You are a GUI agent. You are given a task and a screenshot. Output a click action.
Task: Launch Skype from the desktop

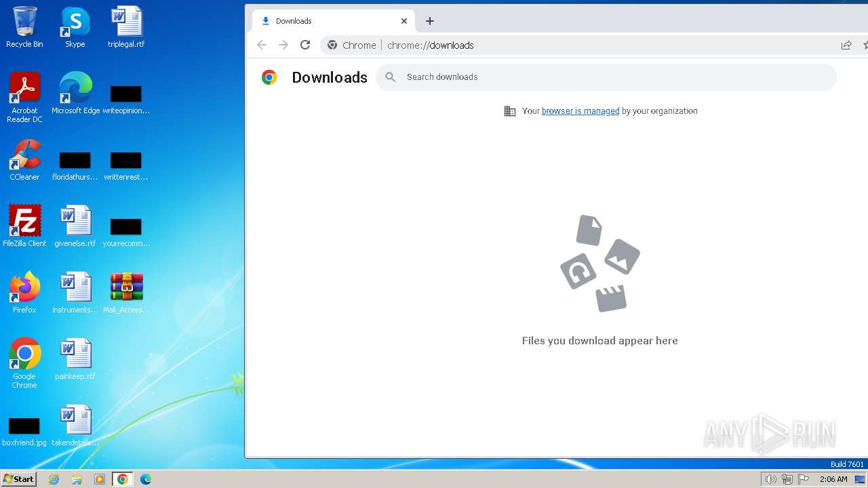pyautogui.click(x=75, y=27)
